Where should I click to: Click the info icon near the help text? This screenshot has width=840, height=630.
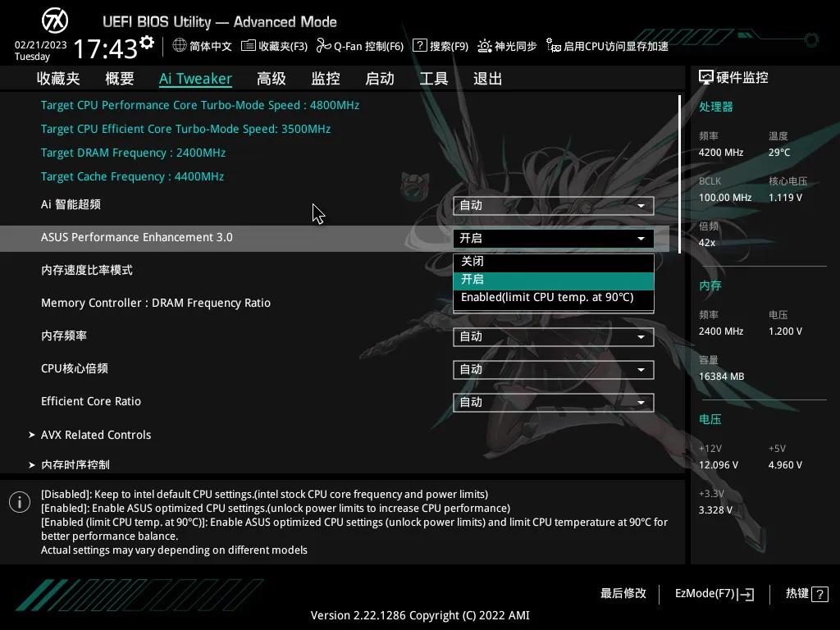(x=19, y=501)
